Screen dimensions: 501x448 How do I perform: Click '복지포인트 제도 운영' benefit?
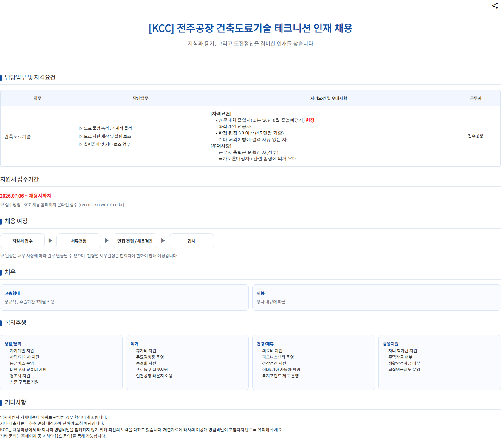280,376
